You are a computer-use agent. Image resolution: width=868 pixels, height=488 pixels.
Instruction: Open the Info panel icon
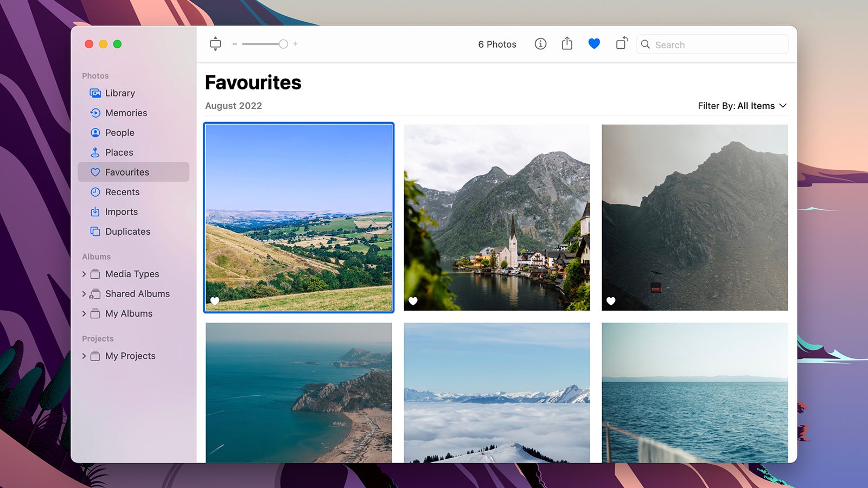540,44
